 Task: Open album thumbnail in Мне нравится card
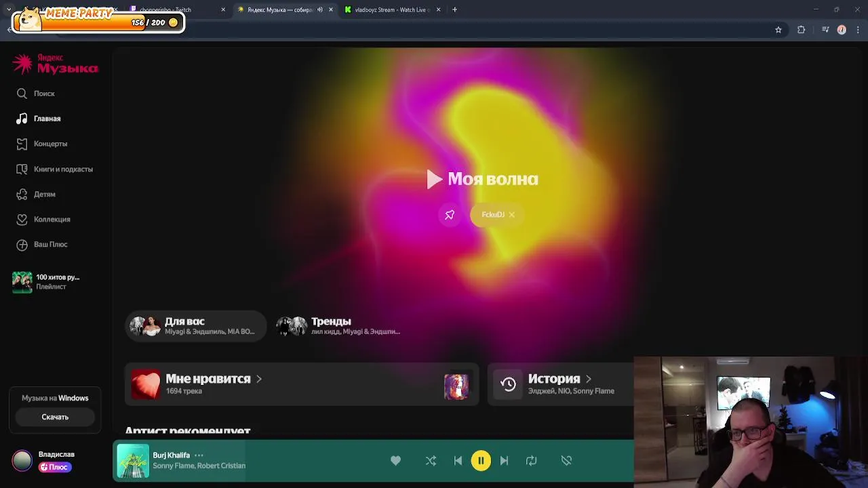coord(456,386)
